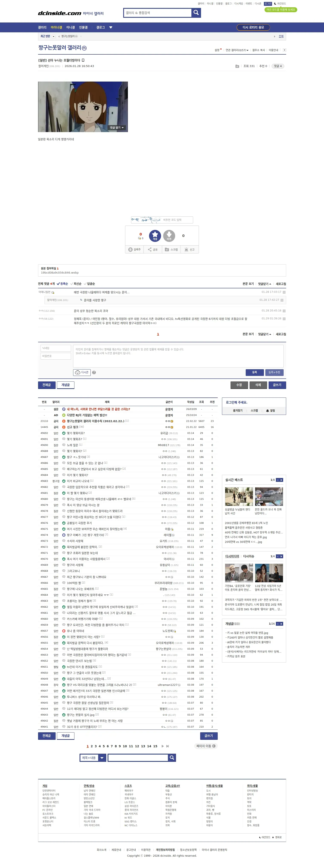Click the 다시 로터리 응모 banner button
The image size is (324, 868).
click(254, 27)
